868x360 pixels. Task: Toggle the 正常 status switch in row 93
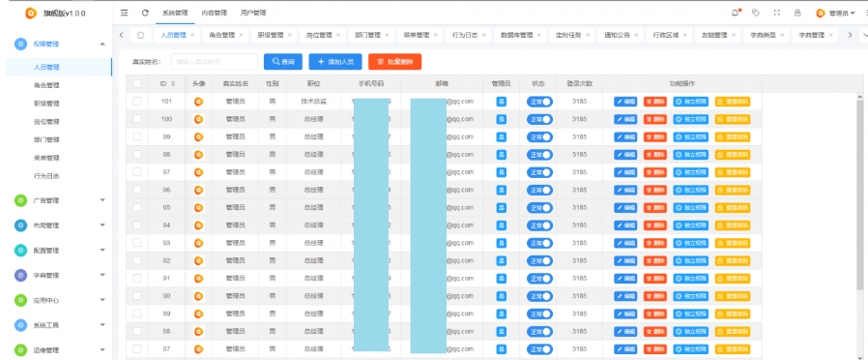[539, 243]
